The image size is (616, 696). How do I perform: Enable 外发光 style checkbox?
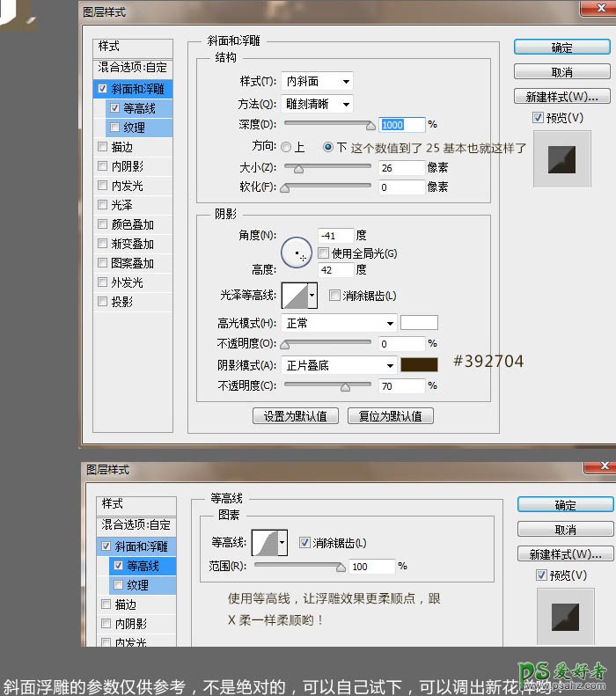point(102,282)
